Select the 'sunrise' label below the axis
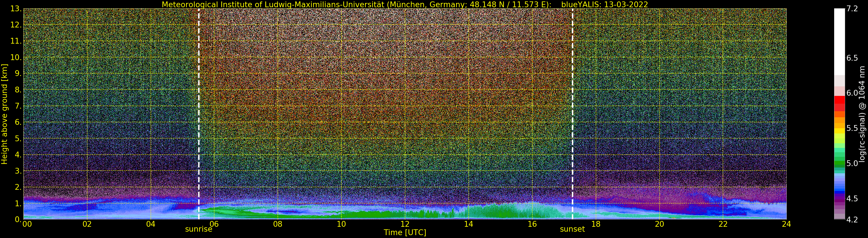Screen dimensions: 868x238 click(x=199, y=229)
